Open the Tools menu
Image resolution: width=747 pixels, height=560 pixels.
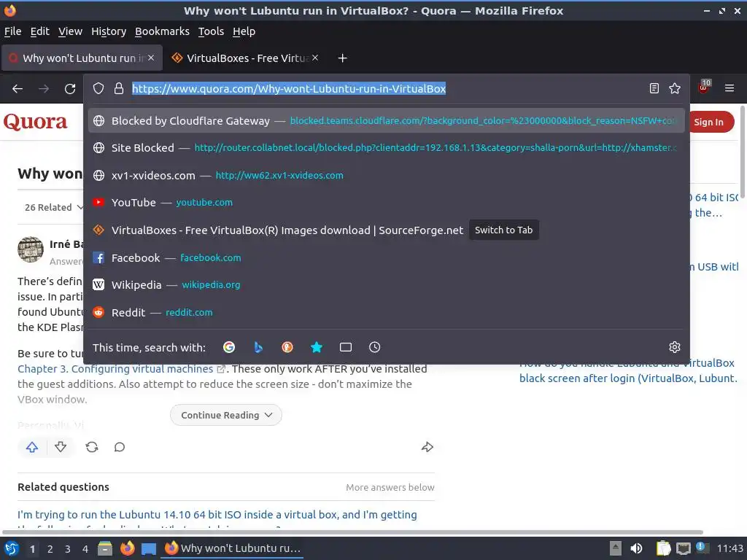pos(211,31)
